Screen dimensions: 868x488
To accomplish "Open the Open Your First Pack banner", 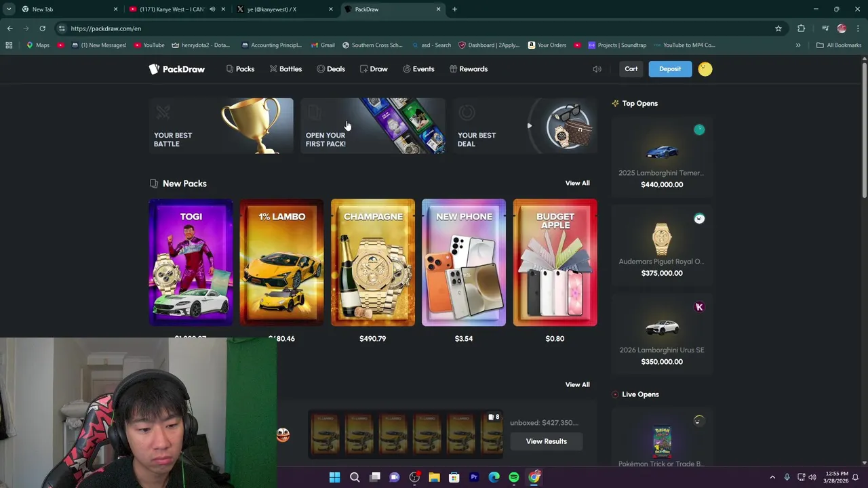I will pyautogui.click(x=373, y=126).
